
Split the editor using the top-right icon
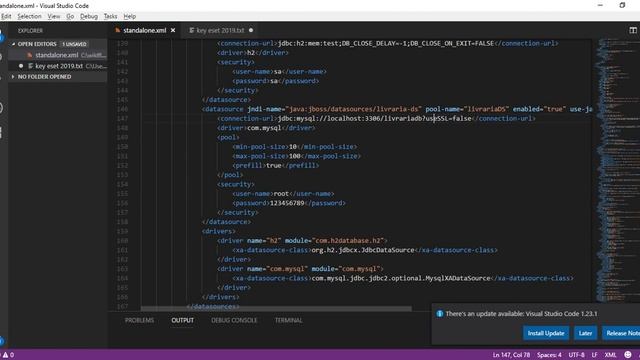click(633, 30)
